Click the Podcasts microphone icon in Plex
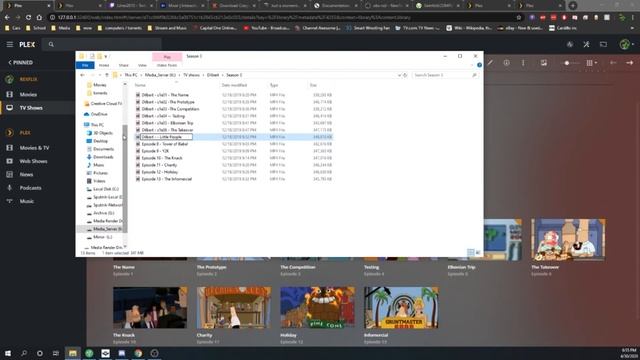 tap(10, 188)
